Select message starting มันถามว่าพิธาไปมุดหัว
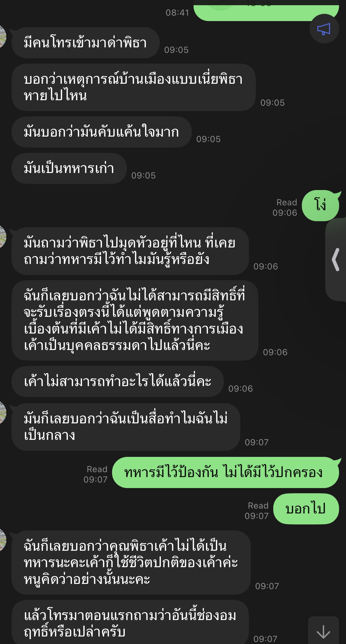This screenshot has height=644, width=346. coord(130,251)
